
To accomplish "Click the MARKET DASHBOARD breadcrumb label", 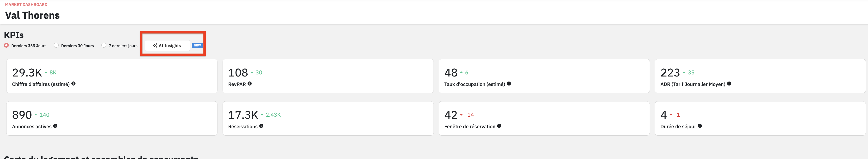I will [26, 5].
